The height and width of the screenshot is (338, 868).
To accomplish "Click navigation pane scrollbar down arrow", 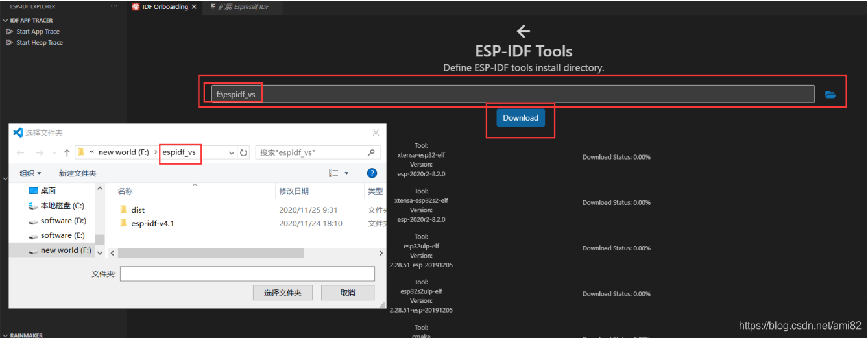I will tap(100, 253).
